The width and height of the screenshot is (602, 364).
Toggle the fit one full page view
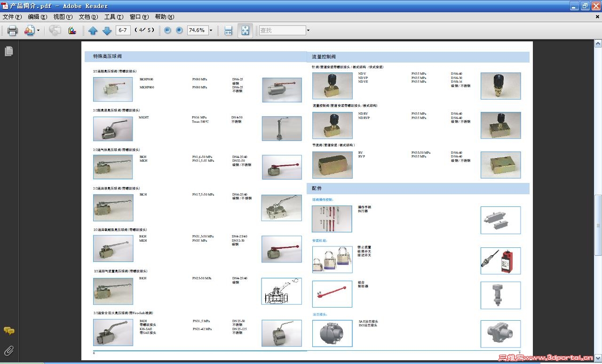pos(245,31)
